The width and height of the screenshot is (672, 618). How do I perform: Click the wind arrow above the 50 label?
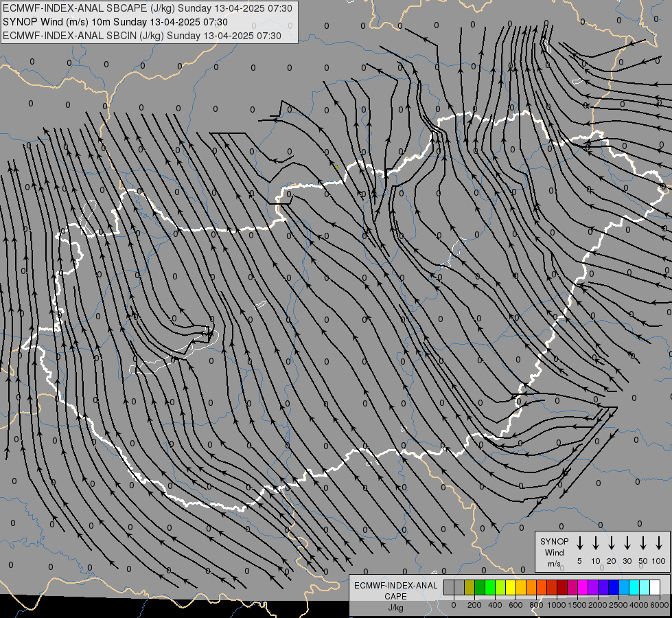[x=643, y=543]
